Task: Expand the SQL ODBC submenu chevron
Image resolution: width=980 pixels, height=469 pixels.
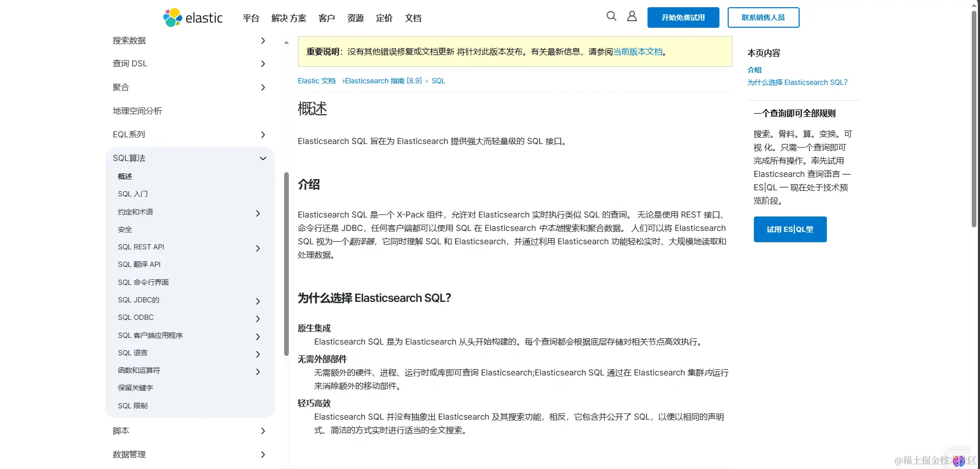Action: [257, 319]
